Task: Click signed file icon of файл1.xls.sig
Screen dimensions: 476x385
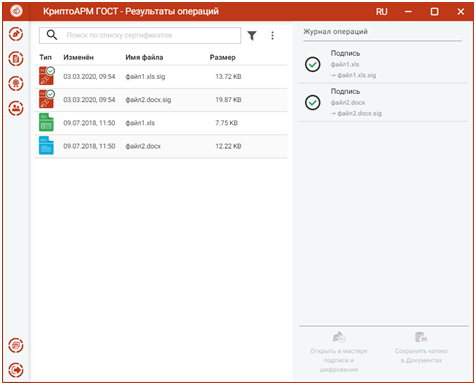Action: click(x=46, y=76)
